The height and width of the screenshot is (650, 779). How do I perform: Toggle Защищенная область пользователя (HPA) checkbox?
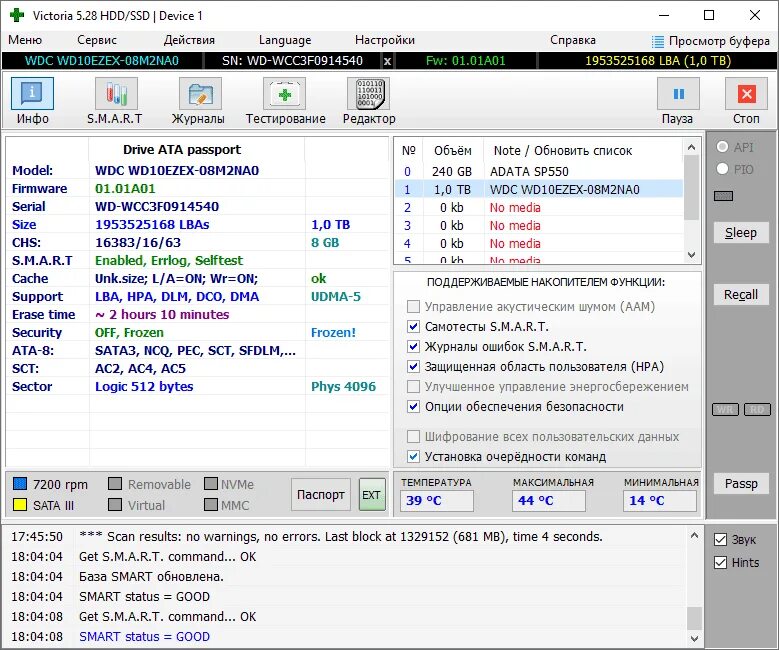point(413,366)
